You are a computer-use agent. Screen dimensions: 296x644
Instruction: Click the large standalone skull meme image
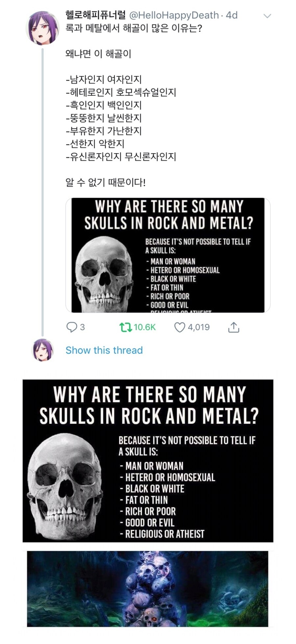click(148, 461)
